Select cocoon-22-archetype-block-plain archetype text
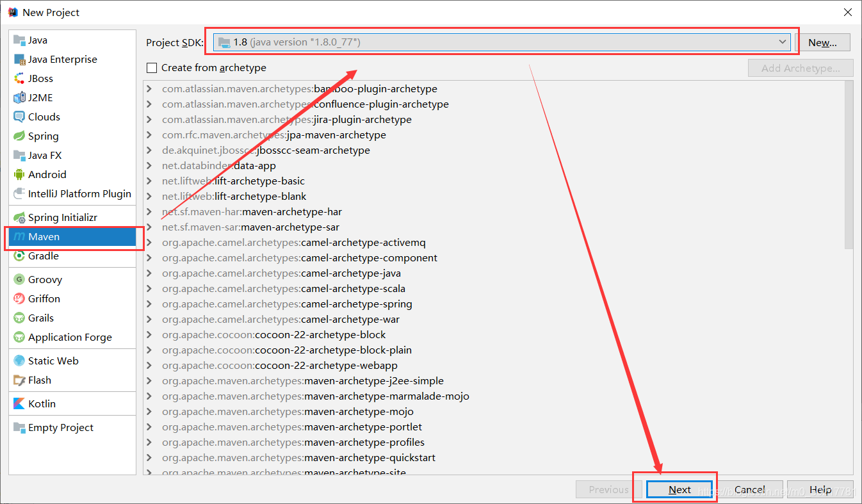The height and width of the screenshot is (504, 862). (x=334, y=350)
